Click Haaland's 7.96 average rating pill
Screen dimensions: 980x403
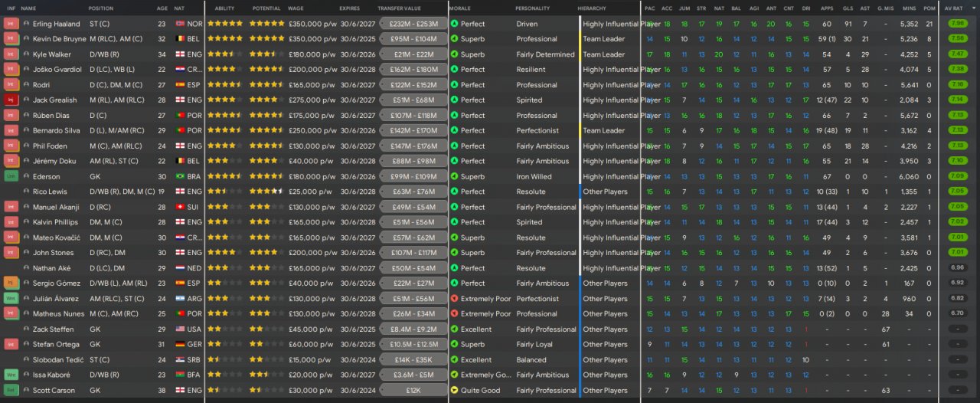957,24
